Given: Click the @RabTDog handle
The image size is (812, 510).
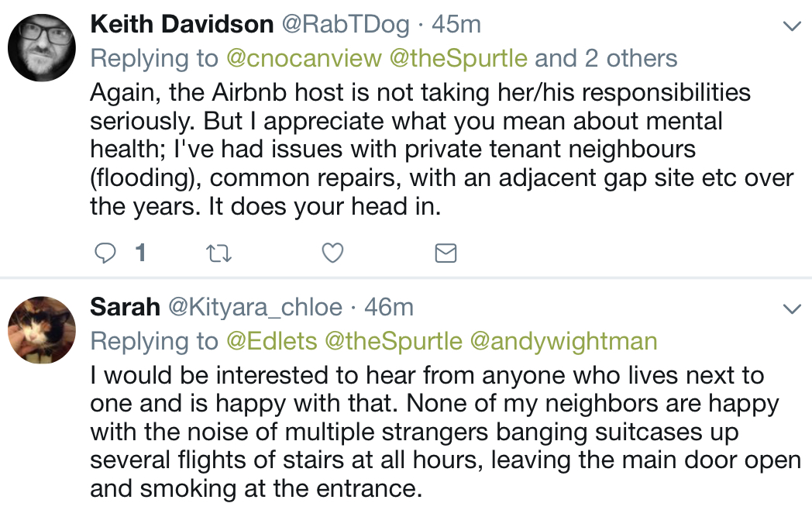Looking at the screenshot, I should click(346, 25).
